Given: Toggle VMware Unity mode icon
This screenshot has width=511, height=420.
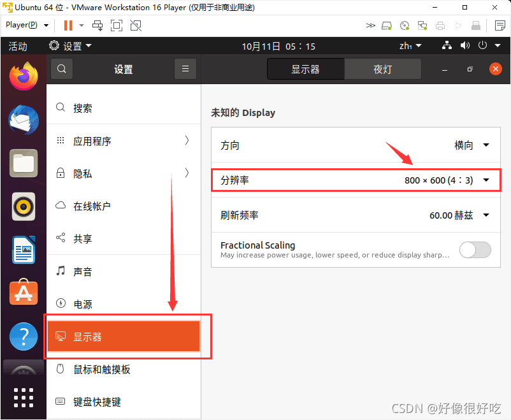Looking at the screenshot, I should click(136, 25).
